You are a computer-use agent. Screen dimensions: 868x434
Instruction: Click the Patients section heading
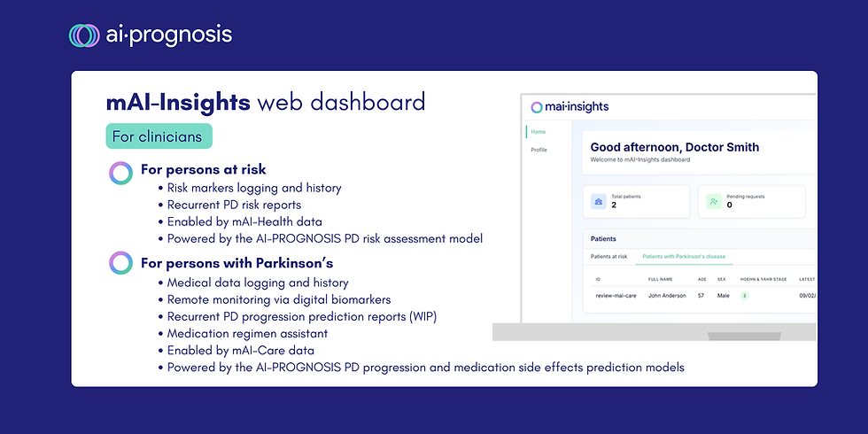pos(603,239)
